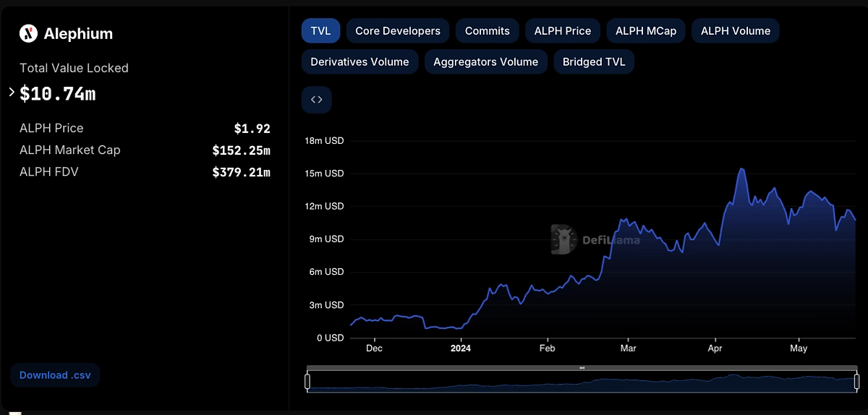
Task: Expand the Total Value Locked chevron
Action: coord(12,93)
